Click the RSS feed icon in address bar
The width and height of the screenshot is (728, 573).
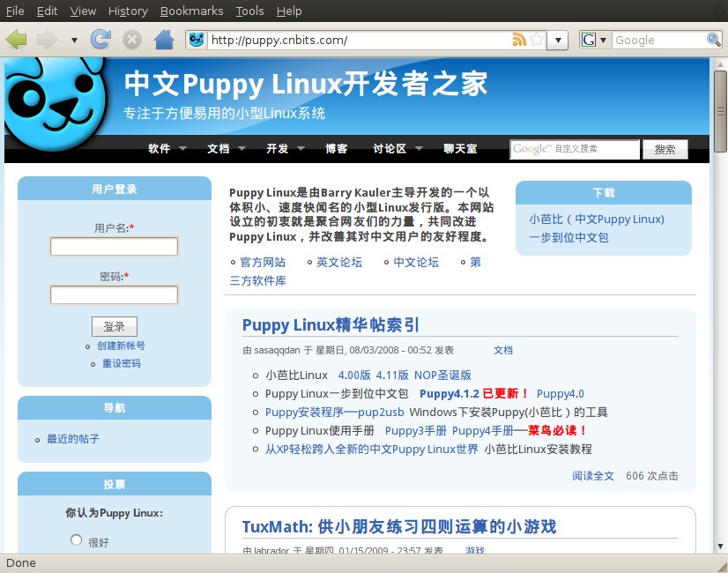(x=519, y=40)
